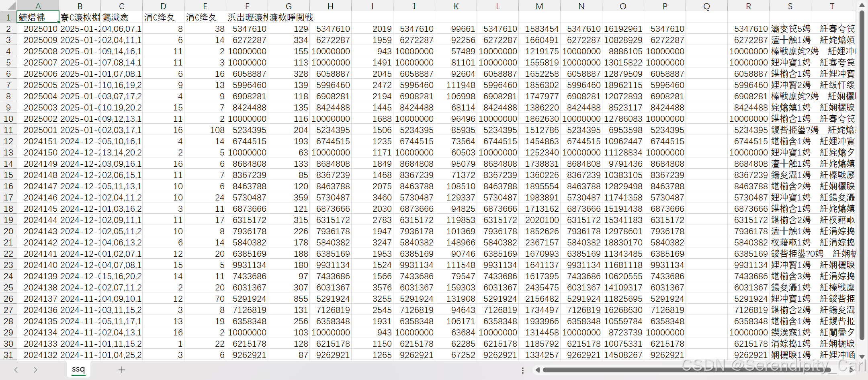Click cell I17 containing 3460
The image size is (868, 380).
(x=373, y=197)
